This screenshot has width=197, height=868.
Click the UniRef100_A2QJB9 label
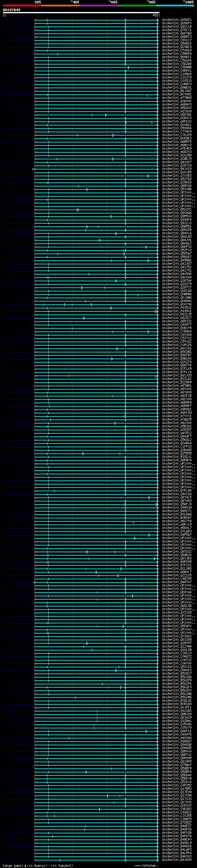tap(177, 155)
